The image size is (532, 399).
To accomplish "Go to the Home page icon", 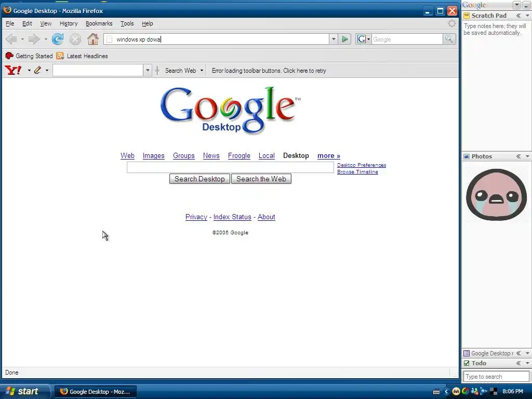I will 92,39.
